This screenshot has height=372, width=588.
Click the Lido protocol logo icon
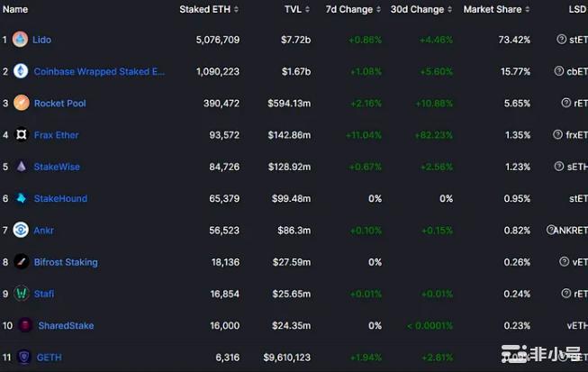point(20,40)
